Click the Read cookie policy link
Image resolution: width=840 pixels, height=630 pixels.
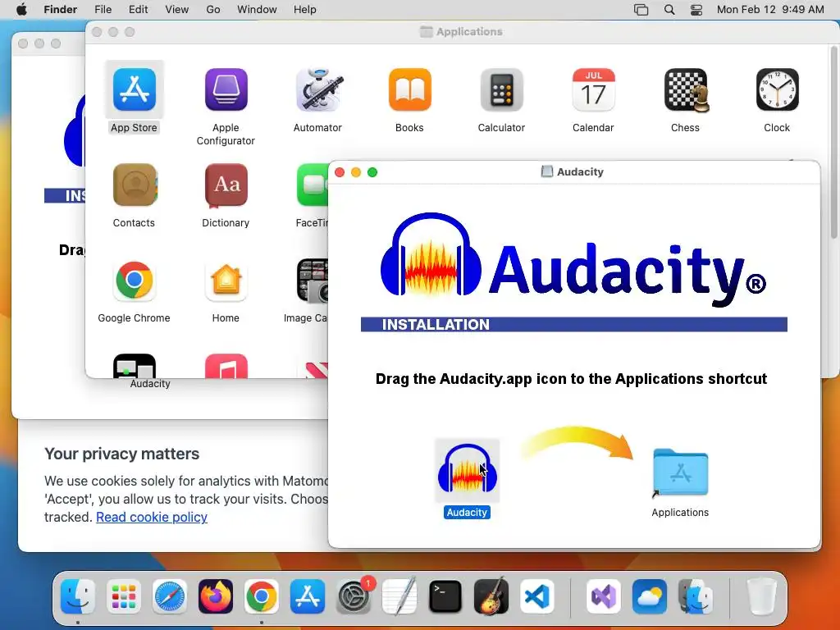(152, 517)
